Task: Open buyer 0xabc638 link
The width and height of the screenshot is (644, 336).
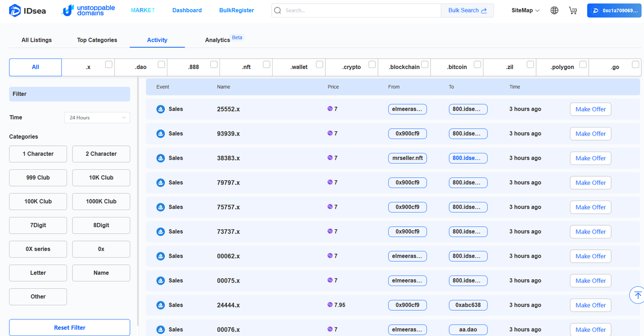Action: (x=468, y=305)
